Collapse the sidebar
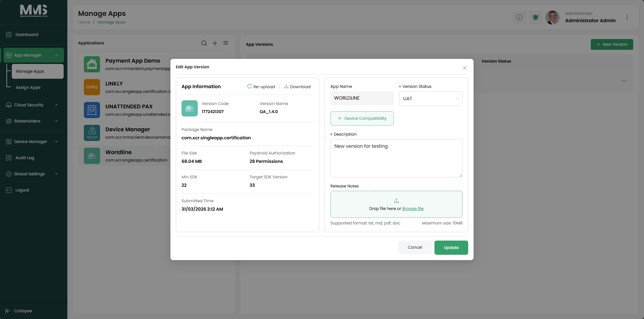 pyautogui.click(x=19, y=311)
